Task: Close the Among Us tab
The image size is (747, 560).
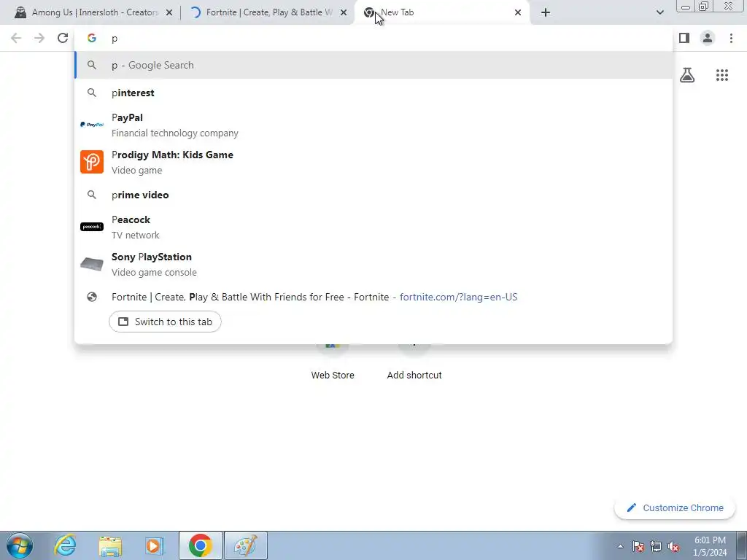Action: point(169,12)
